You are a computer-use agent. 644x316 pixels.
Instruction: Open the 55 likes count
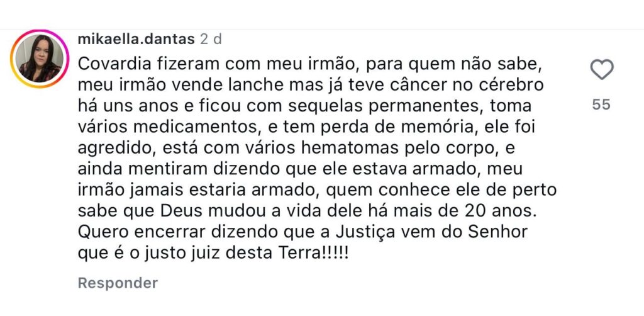[601, 105]
